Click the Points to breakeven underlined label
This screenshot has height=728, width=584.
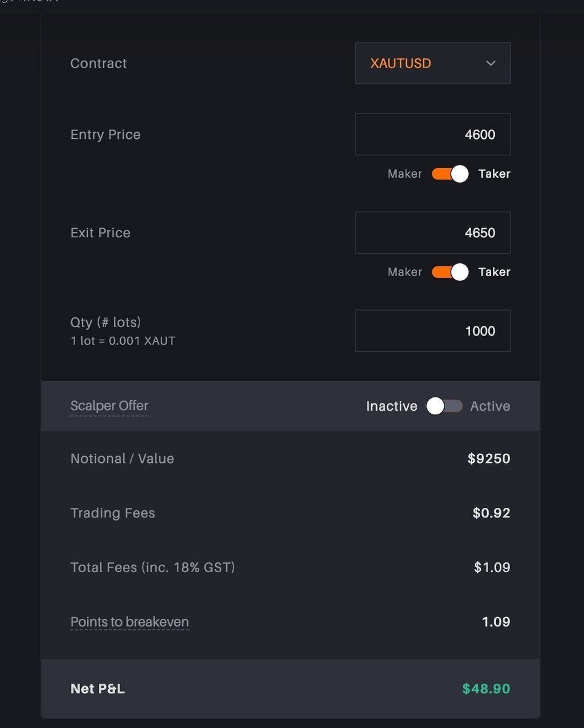130,622
